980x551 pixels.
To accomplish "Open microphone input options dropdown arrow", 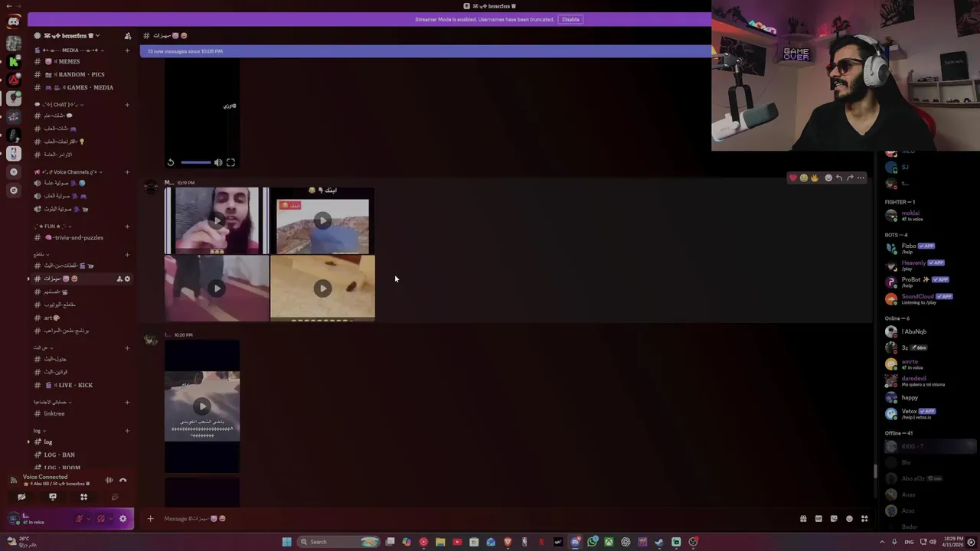I will tap(89, 519).
